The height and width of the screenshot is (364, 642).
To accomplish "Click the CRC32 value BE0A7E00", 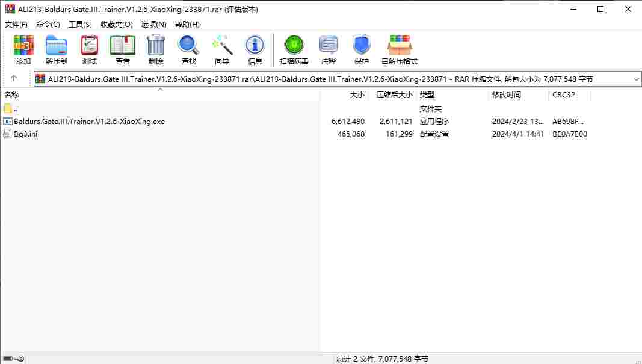I will pos(570,134).
